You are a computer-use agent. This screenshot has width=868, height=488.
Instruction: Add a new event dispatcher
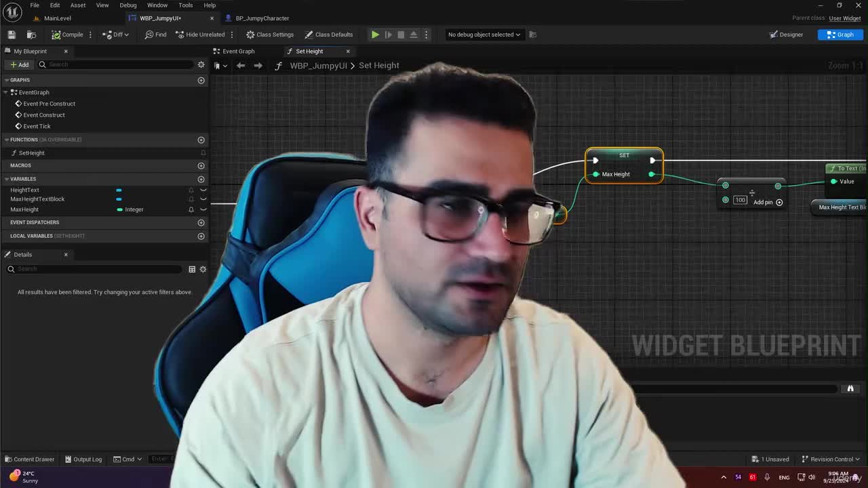pos(201,222)
